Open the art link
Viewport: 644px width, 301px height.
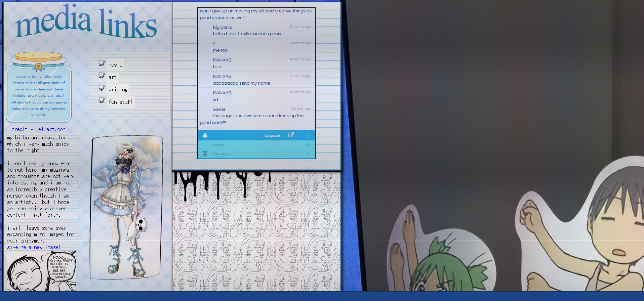(112, 77)
